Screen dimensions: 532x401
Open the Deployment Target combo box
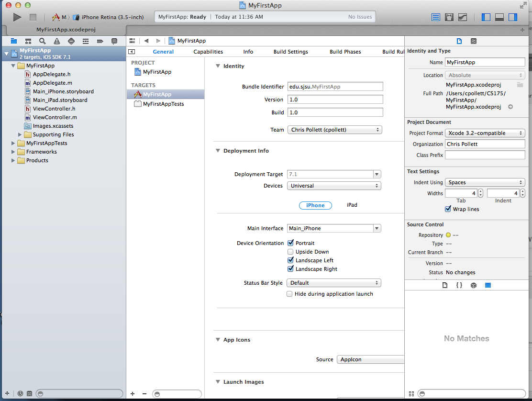point(377,174)
